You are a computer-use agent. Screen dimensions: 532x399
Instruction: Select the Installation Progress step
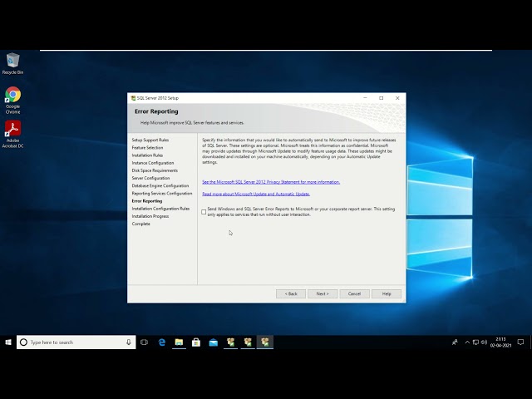tap(150, 216)
